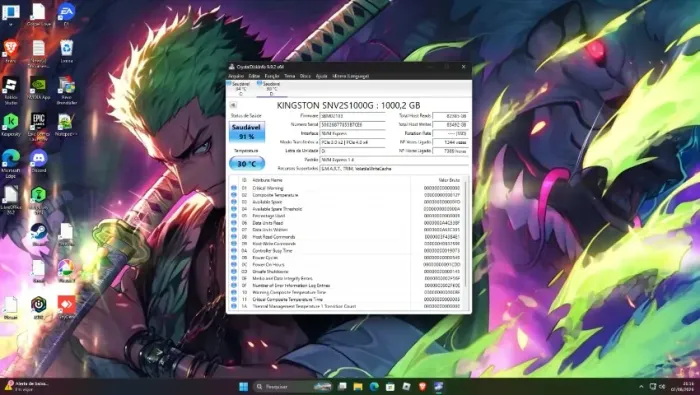Open the Disco menu
This screenshot has height=395, width=700.
click(305, 76)
